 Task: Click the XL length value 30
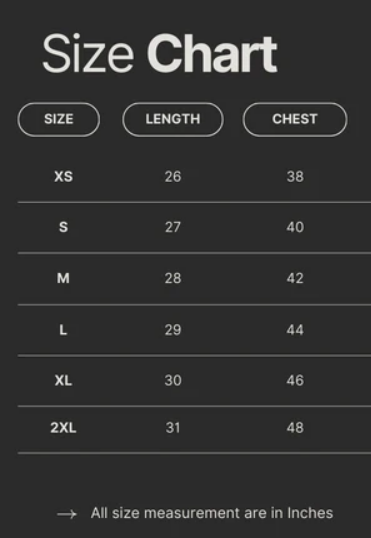click(173, 381)
